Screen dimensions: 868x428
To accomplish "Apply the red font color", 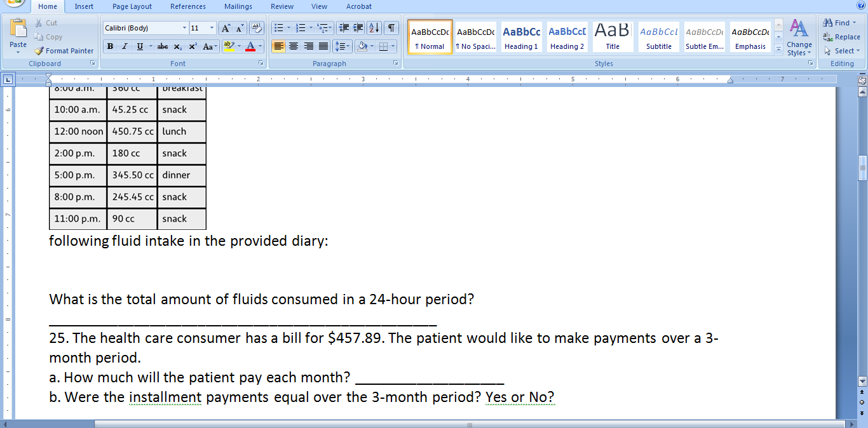I will click(250, 46).
